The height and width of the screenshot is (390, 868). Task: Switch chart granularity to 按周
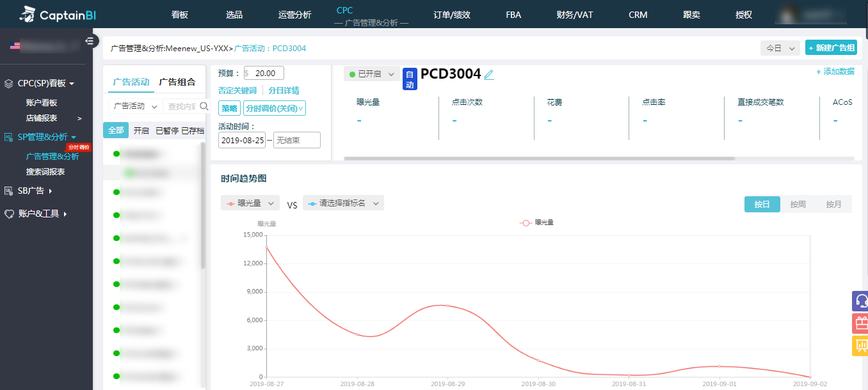[798, 204]
